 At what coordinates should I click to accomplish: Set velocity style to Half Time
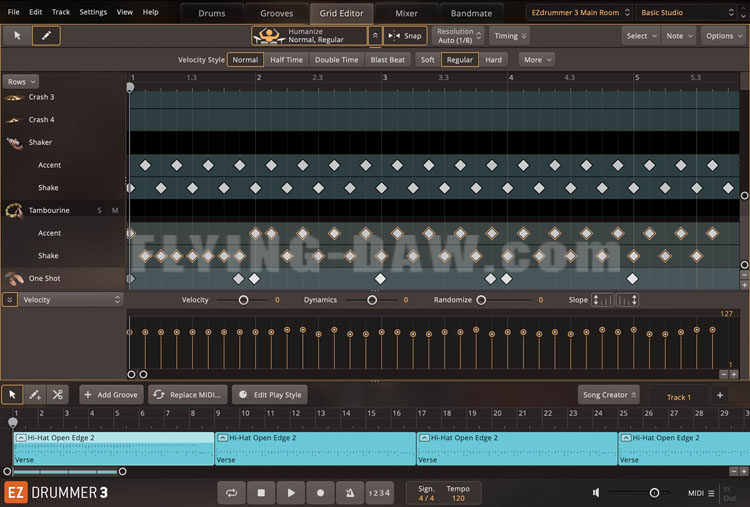click(286, 60)
